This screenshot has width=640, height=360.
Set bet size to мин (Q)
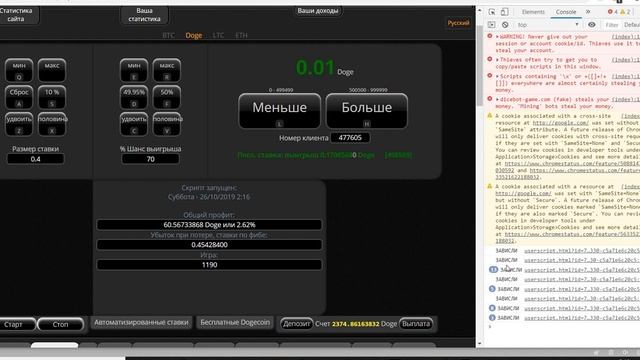[19, 70]
